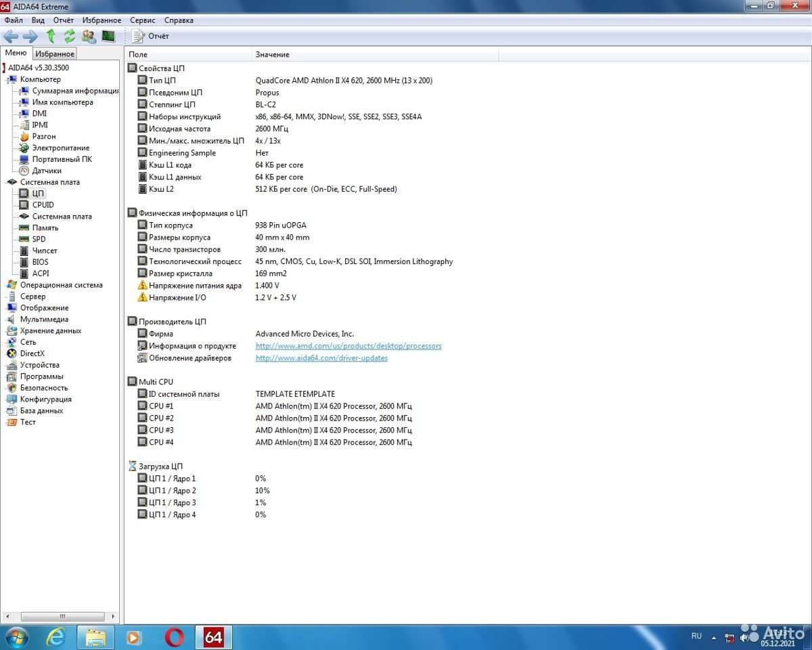
Task: Select Суммарная информация tree item
Action: click(76, 91)
